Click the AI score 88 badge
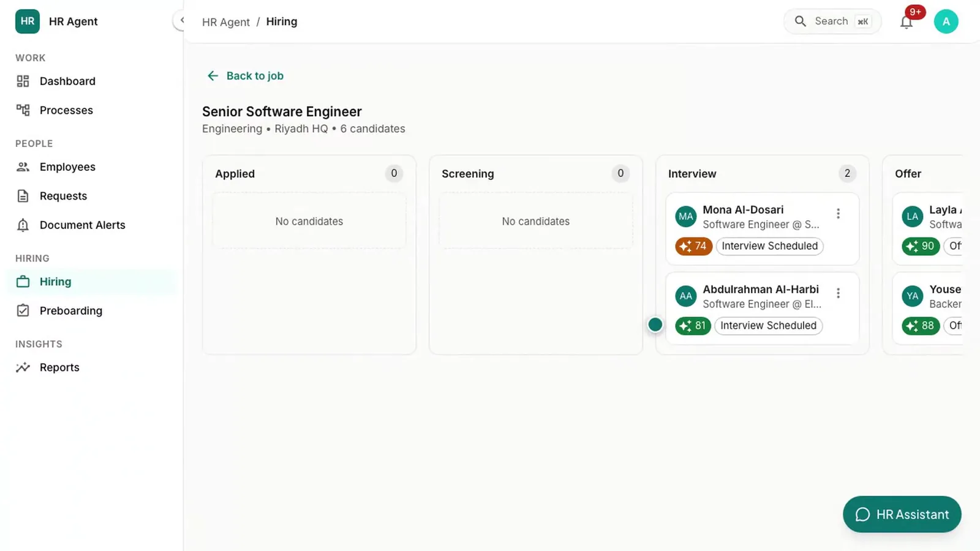Viewport: 980px width, 551px height. pos(921,326)
